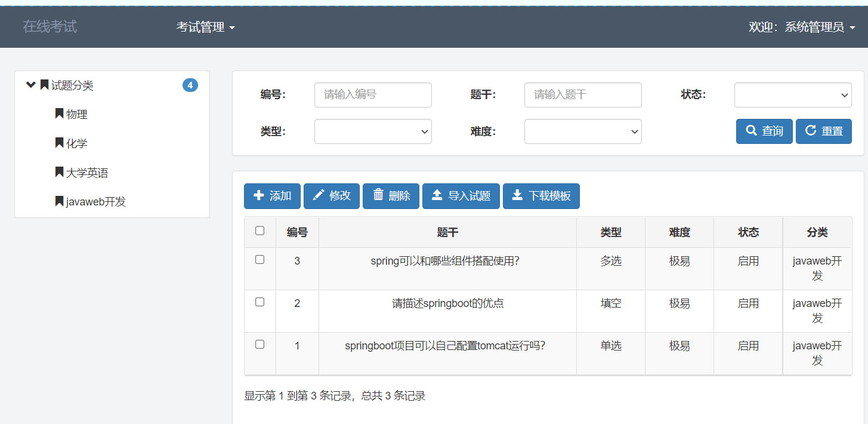The width and height of the screenshot is (868, 424).
Task: Click the trash icon on 删除 button
Action: click(380, 196)
